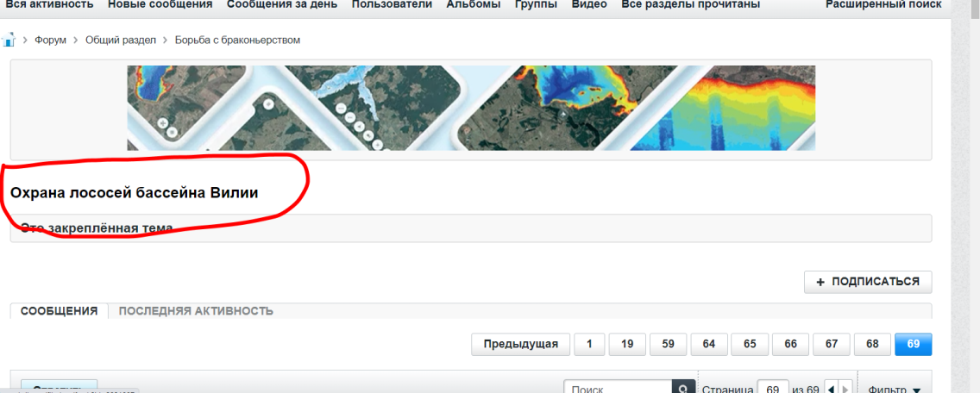
Task: Jump to page 64 of thread
Action: point(708,344)
